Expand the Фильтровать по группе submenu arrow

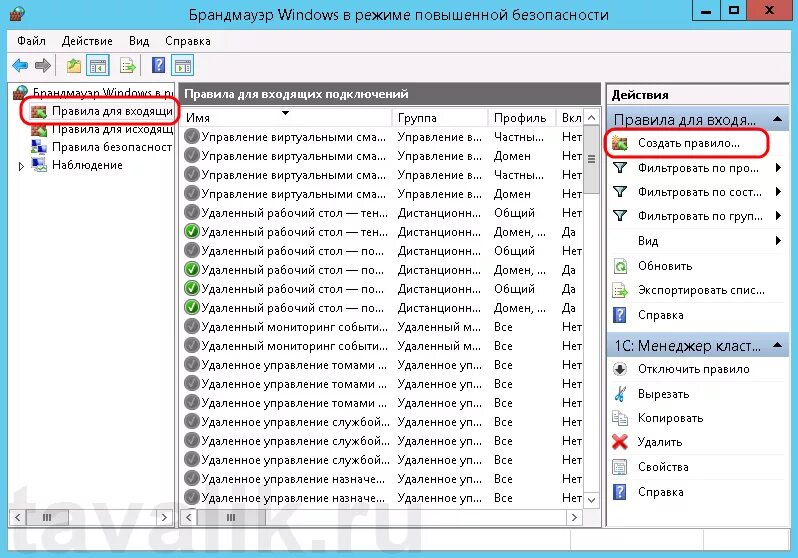click(778, 216)
